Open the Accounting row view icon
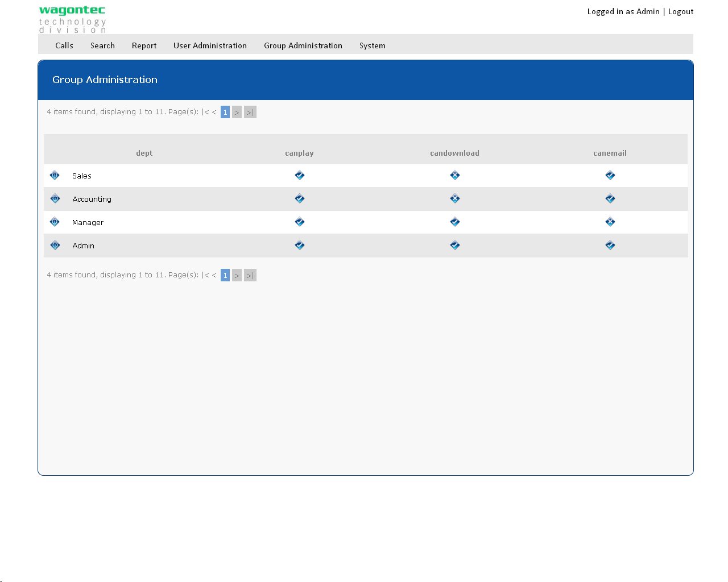The height and width of the screenshot is (582, 728). tap(55, 198)
